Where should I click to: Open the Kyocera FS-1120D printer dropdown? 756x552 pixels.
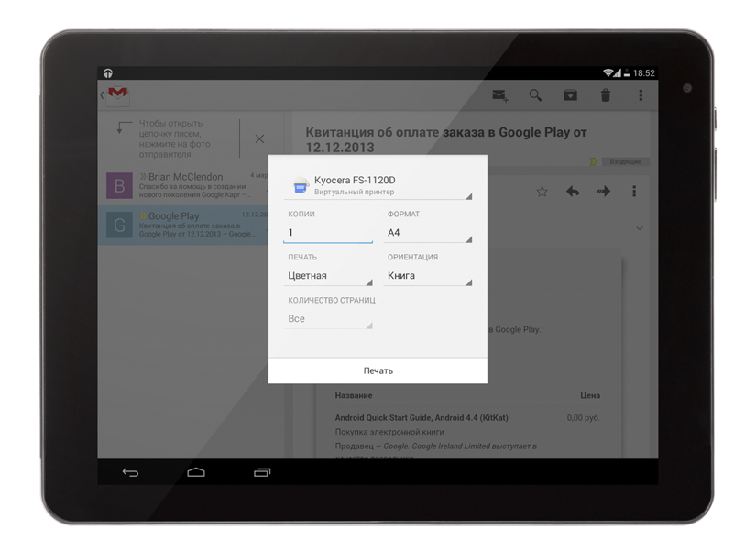[x=378, y=184]
